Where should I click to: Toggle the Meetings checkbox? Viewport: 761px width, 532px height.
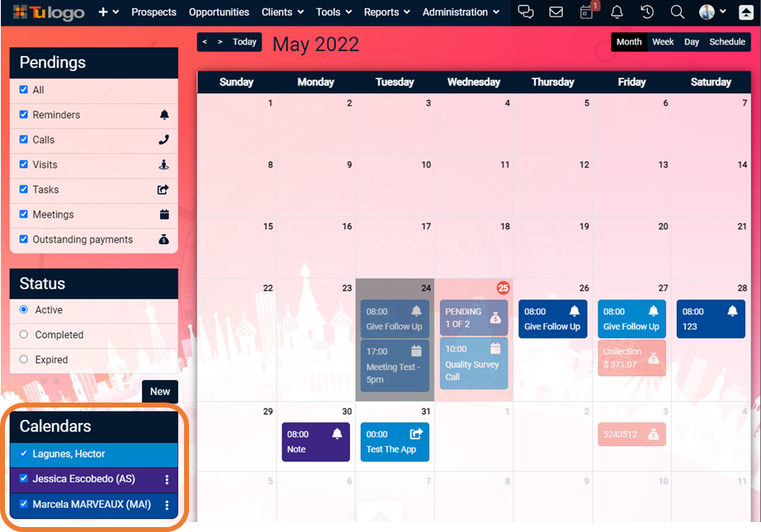23,214
